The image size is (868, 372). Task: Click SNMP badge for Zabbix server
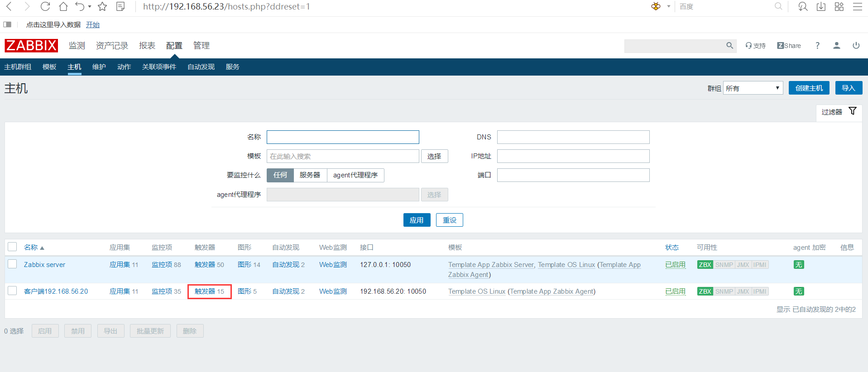click(x=724, y=265)
